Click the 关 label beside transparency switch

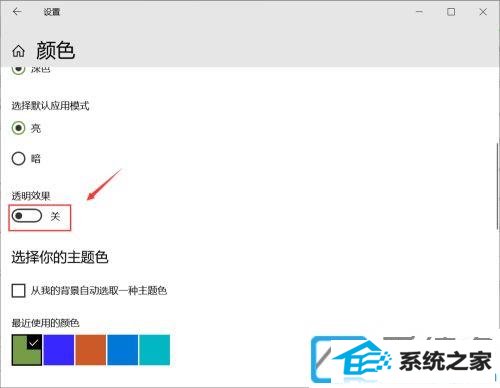point(55,216)
